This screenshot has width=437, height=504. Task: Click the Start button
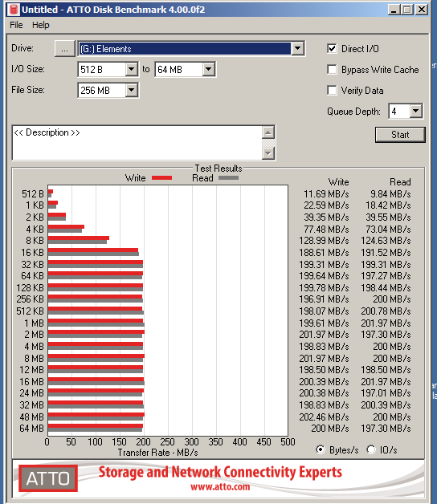(x=400, y=135)
